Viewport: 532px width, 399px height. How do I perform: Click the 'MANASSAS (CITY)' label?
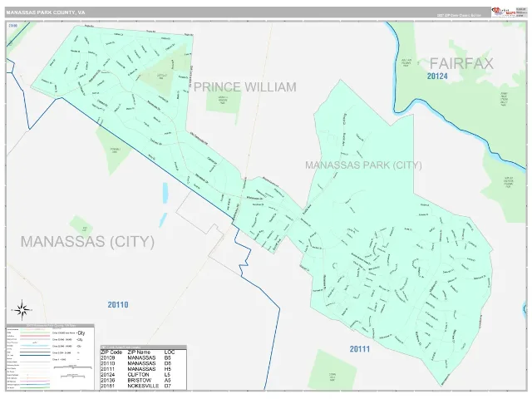tap(87, 242)
